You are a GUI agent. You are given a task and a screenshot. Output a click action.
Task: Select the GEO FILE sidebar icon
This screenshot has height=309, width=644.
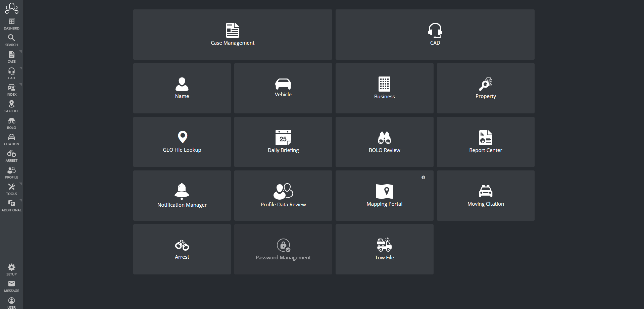11,106
